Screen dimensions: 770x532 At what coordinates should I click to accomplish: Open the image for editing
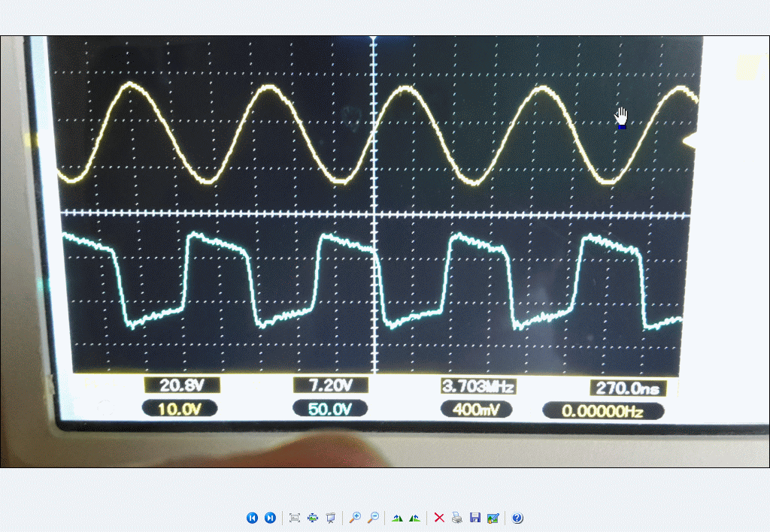point(493,518)
